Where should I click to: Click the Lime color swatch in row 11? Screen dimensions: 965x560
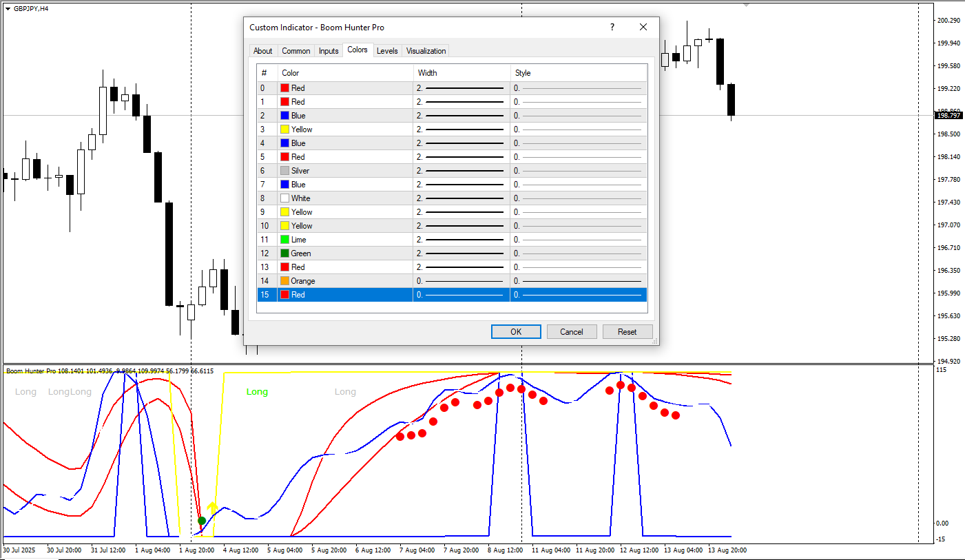(x=284, y=240)
